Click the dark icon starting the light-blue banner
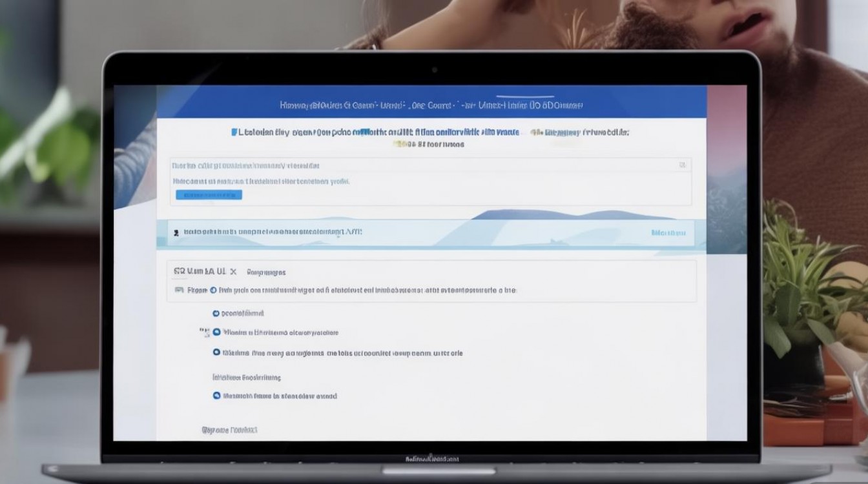Viewport: 868px width, 484px height. pos(174,231)
